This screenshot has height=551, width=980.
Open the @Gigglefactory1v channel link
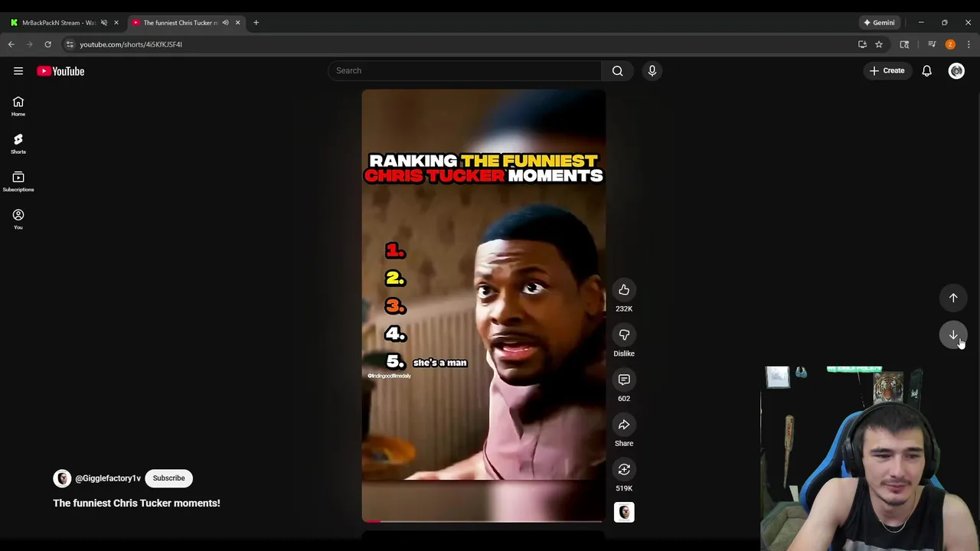108,478
